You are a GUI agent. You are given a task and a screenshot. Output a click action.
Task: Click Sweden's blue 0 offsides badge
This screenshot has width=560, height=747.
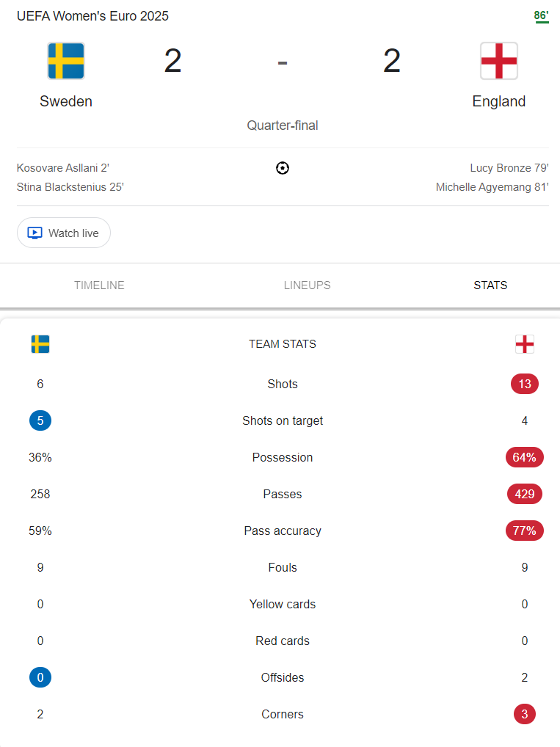point(40,677)
